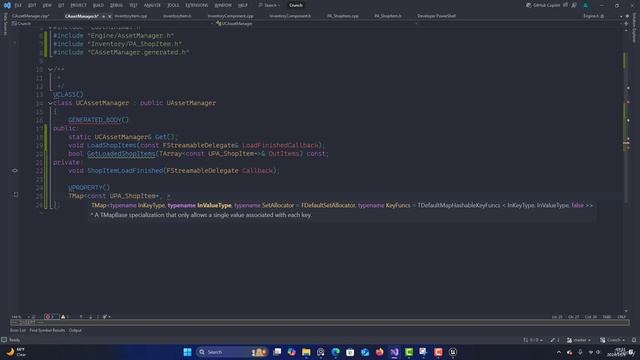Open the Output panel tab
This screenshot has width=640, height=360.
click(75, 330)
